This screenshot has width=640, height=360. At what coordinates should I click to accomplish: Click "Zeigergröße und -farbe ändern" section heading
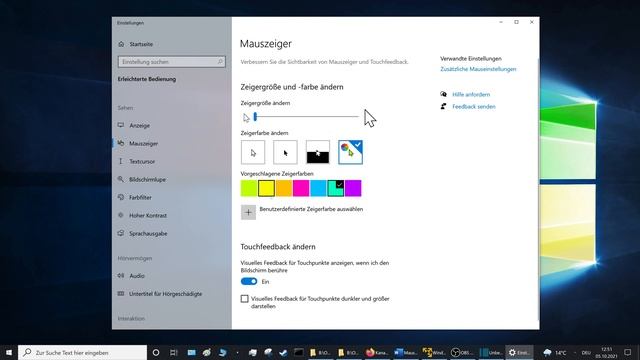pyautogui.click(x=292, y=87)
